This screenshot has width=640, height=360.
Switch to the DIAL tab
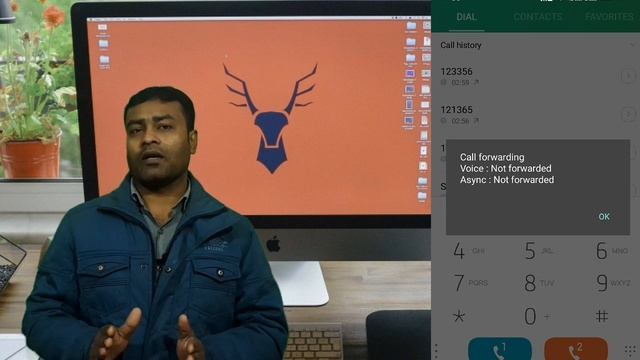coord(467,17)
